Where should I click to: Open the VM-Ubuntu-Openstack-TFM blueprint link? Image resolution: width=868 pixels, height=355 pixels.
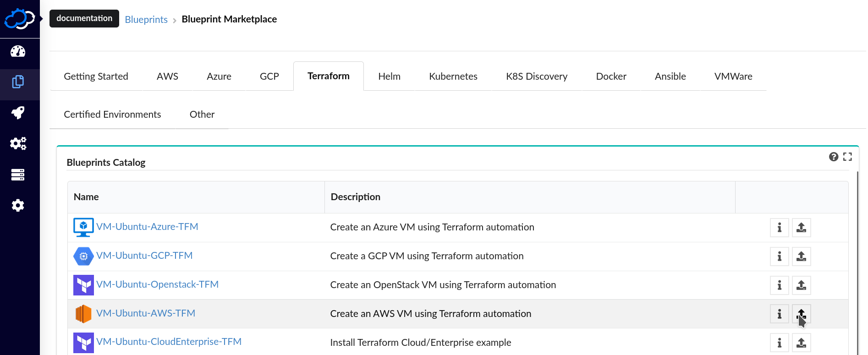[157, 284]
